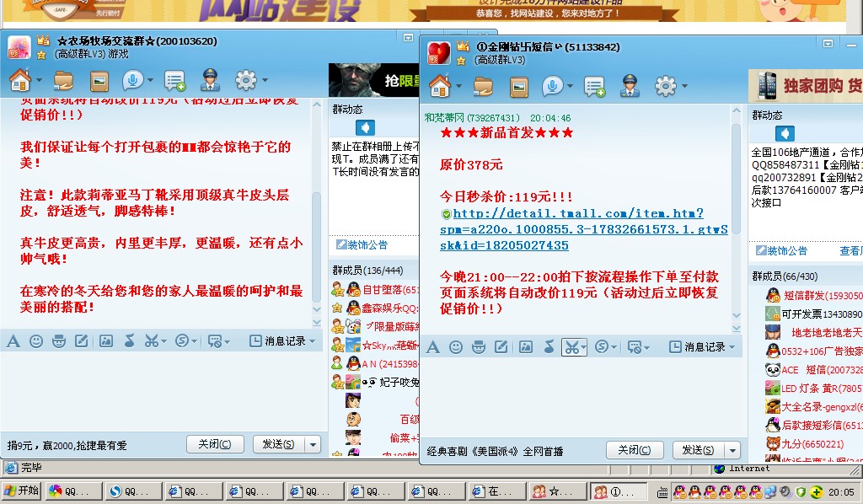Expand home icon dropdown in 农场牧场交流群 window
The width and height of the screenshot is (863, 504).
tap(39, 80)
